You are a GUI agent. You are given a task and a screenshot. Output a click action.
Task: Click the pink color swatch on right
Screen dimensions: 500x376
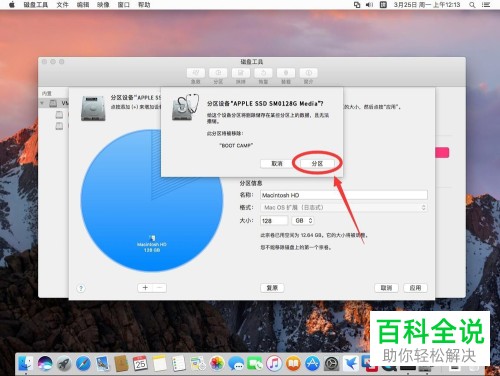click(x=442, y=153)
